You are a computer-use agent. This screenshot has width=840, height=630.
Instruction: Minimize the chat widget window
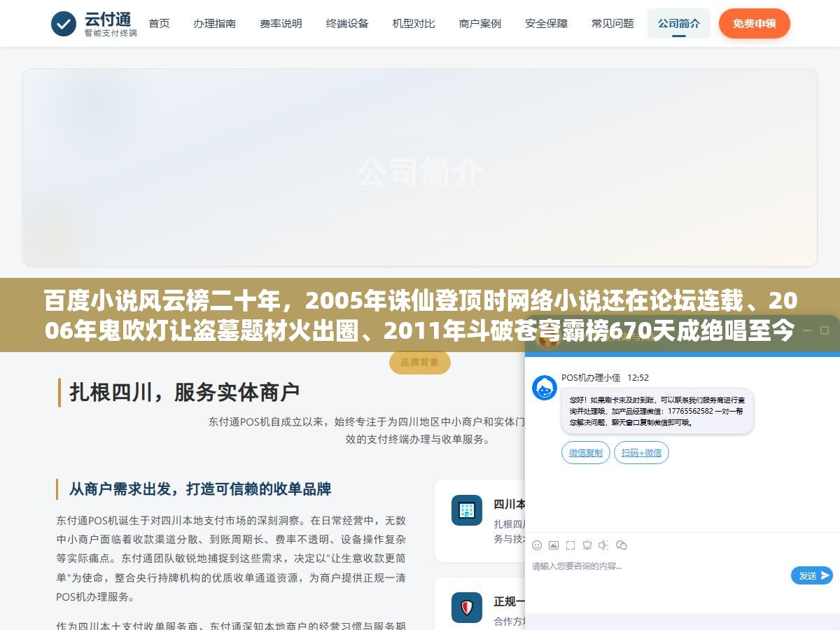pos(806,330)
